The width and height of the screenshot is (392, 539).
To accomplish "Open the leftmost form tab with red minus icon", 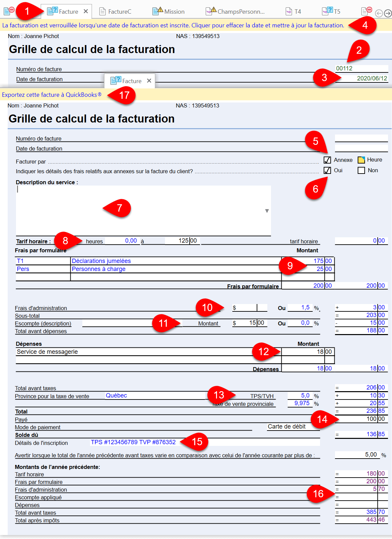I will pos(9,11).
